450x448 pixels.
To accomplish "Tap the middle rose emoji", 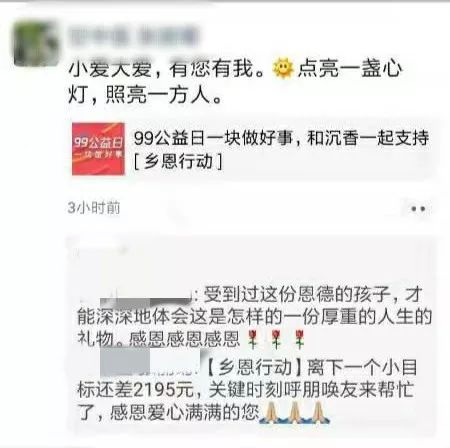I will coord(276,339).
